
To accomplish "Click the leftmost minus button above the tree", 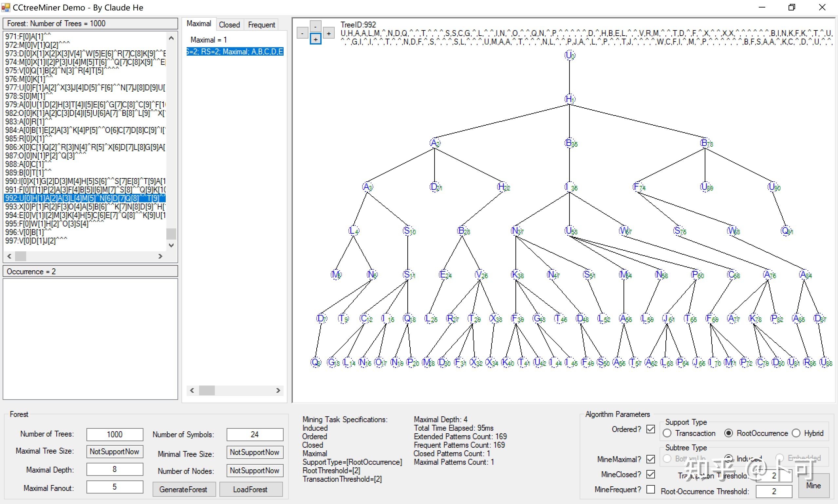I will 302,33.
